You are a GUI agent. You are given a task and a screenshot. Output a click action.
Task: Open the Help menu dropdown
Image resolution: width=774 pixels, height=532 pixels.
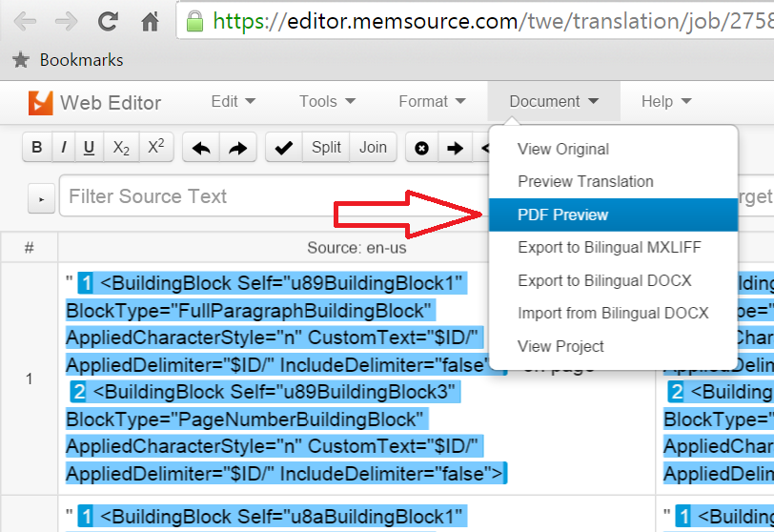coord(666,102)
